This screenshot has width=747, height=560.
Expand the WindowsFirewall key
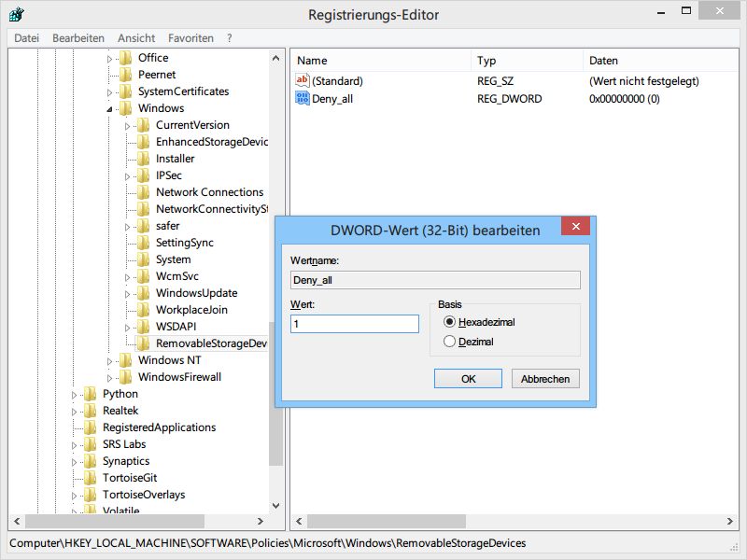(x=109, y=378)
